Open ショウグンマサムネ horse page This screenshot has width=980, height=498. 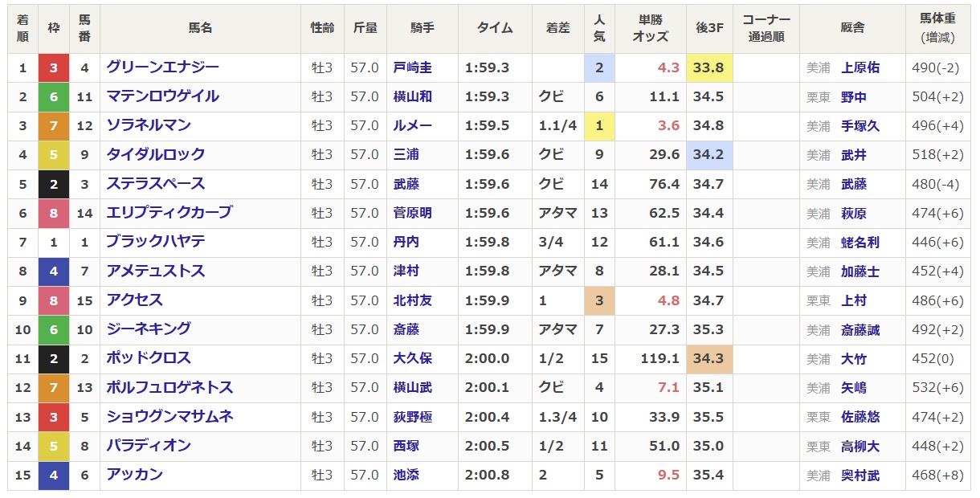[169, 416]
